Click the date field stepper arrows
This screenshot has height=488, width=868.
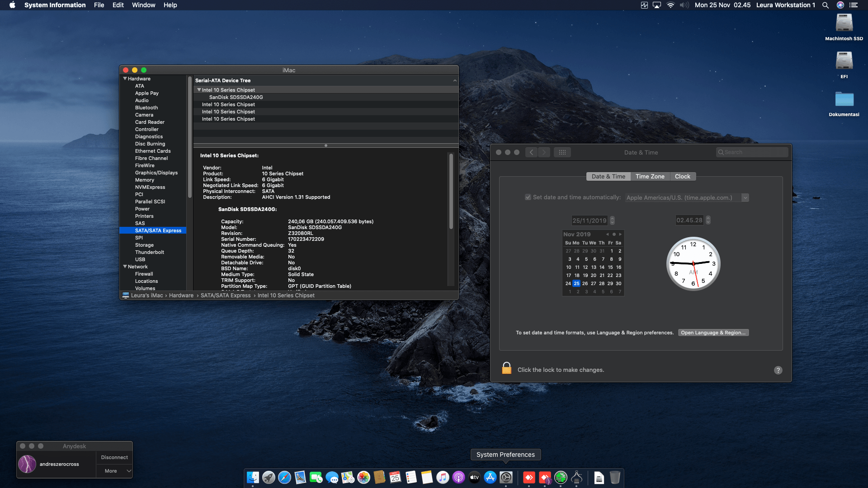612,221
